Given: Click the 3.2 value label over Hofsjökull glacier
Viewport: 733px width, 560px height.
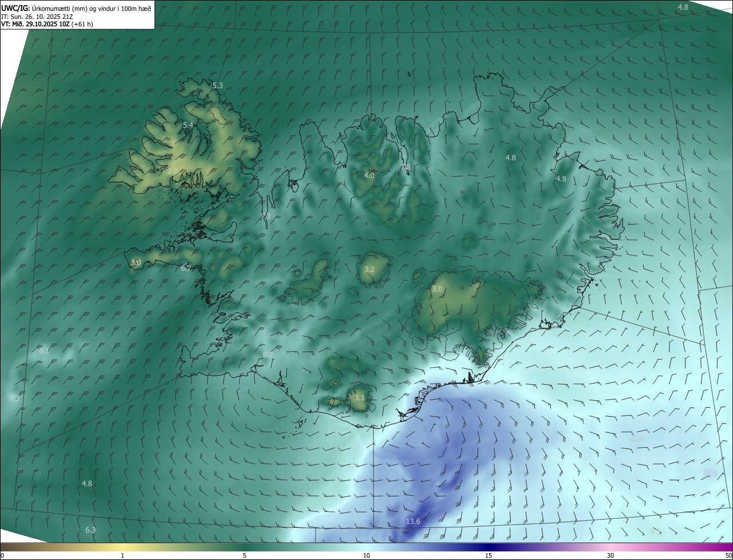Looking at the screenshot, I should coord(369,269).
